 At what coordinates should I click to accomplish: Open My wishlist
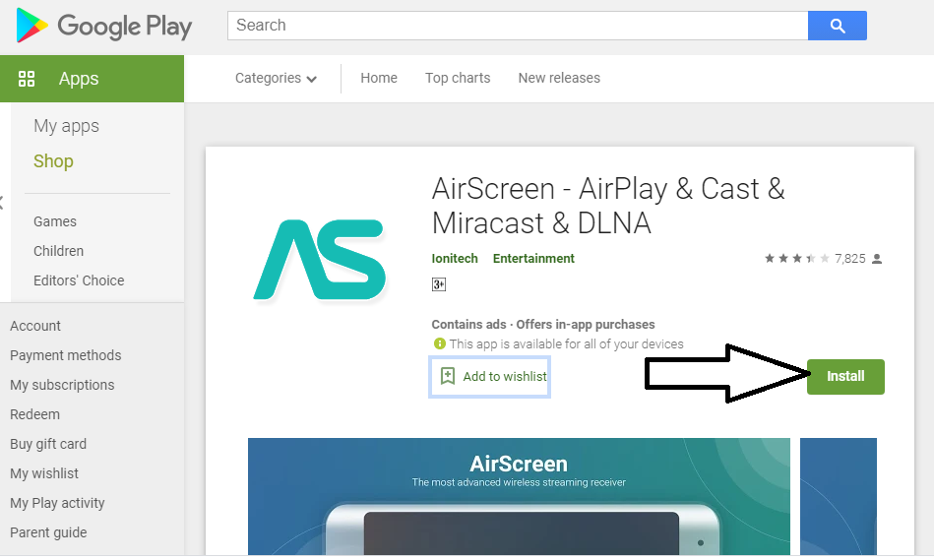(x=44, y=473)
